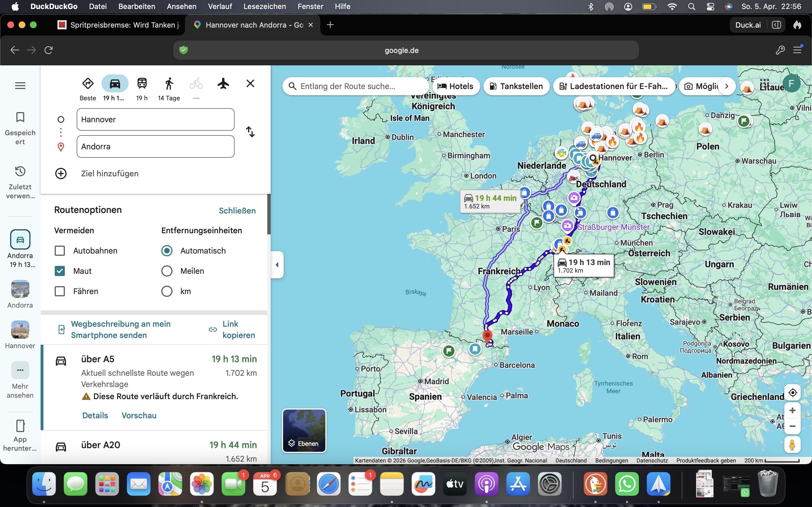Swap start and destination with the arrows icon
812x507 pixels.
tap(250, 132)
